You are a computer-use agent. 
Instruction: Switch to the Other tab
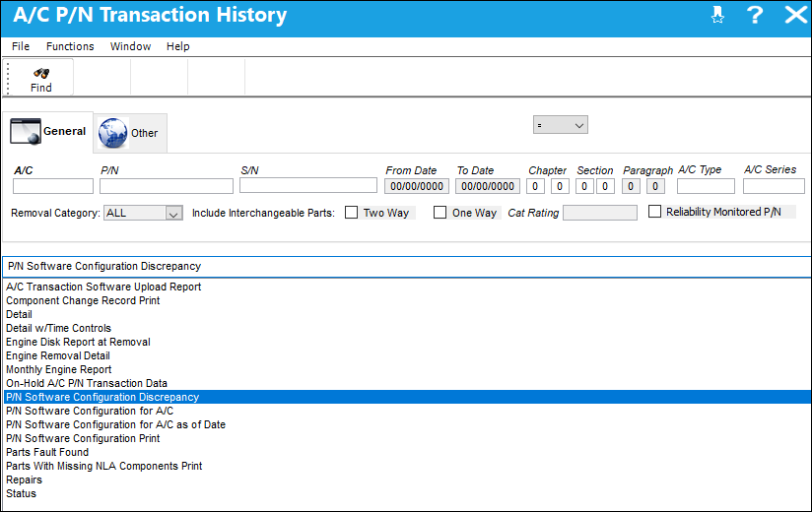tap(130, 133)
